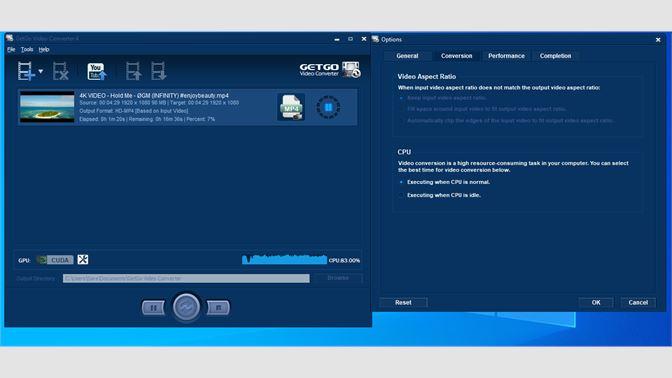Toggle the CUDA GPU acceleration button

[x=55, y=260]
